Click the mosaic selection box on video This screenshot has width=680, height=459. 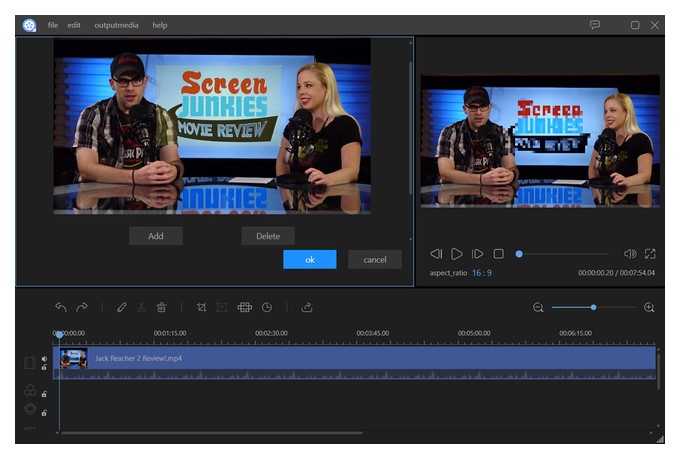point(218,105)
